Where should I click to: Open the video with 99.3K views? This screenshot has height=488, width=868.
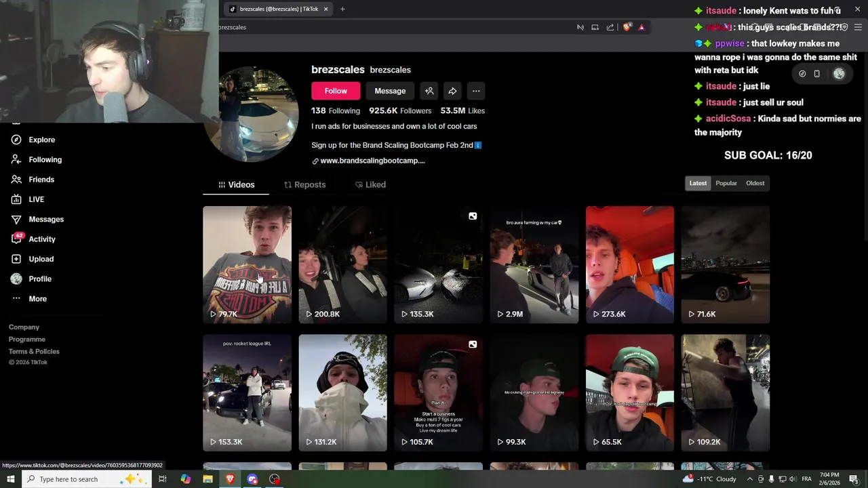534,392
